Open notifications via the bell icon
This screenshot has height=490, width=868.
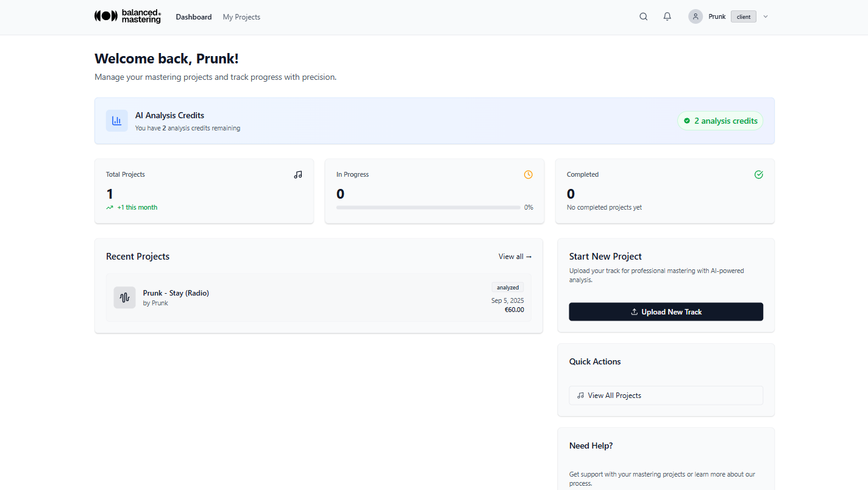point(667,16)
